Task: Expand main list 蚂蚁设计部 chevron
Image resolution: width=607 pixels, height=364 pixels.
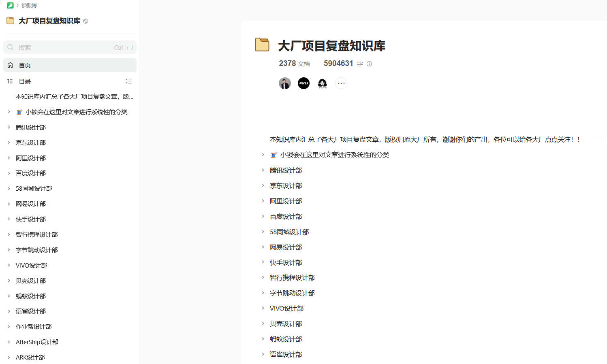Action: (263, 339)
